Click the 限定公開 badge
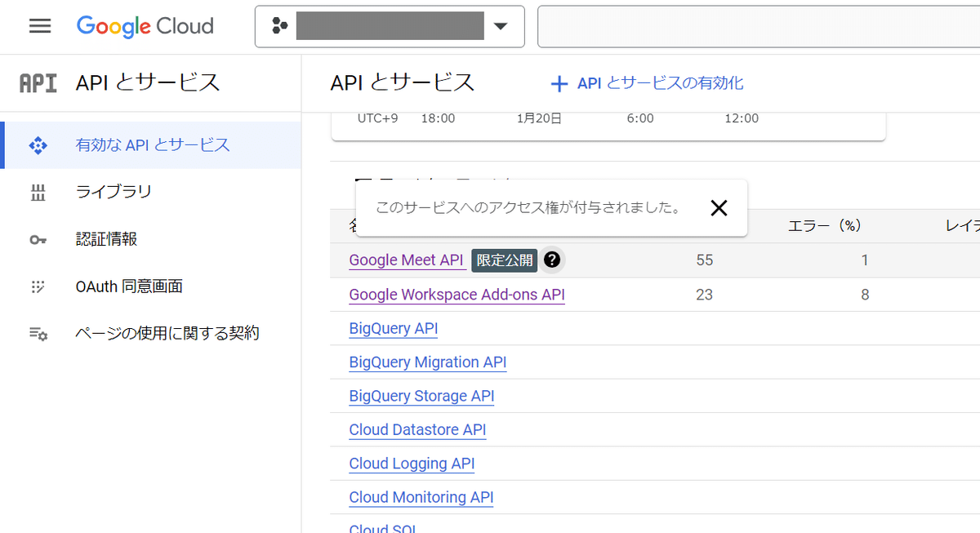This screenshot has height=533, width=980. (505, 260)
